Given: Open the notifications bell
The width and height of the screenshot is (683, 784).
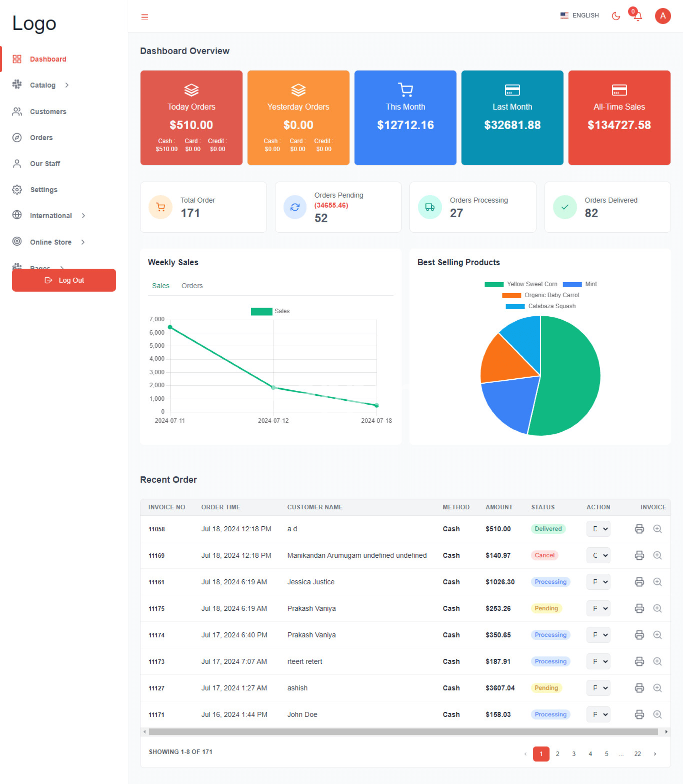Looking at the screenshot, I should pos(637,16).
